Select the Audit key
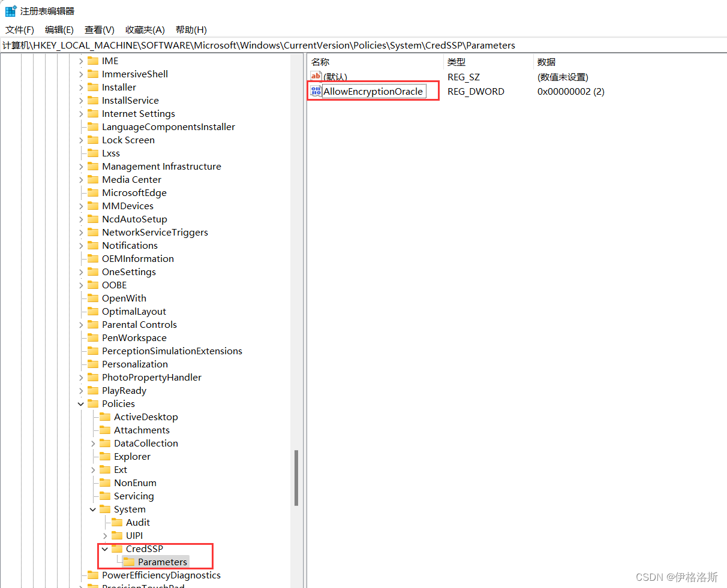This screenshot has width=727, height=588. point(138,523)
